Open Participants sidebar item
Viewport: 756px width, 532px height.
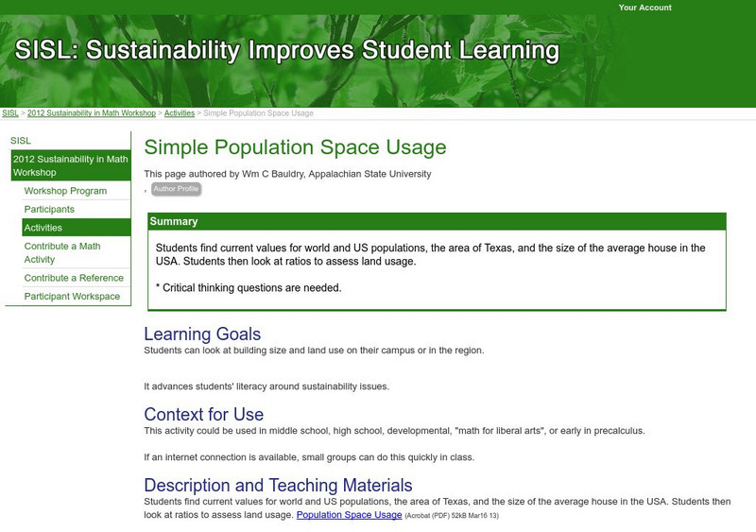pyautogui.click(x=49, y=209)
